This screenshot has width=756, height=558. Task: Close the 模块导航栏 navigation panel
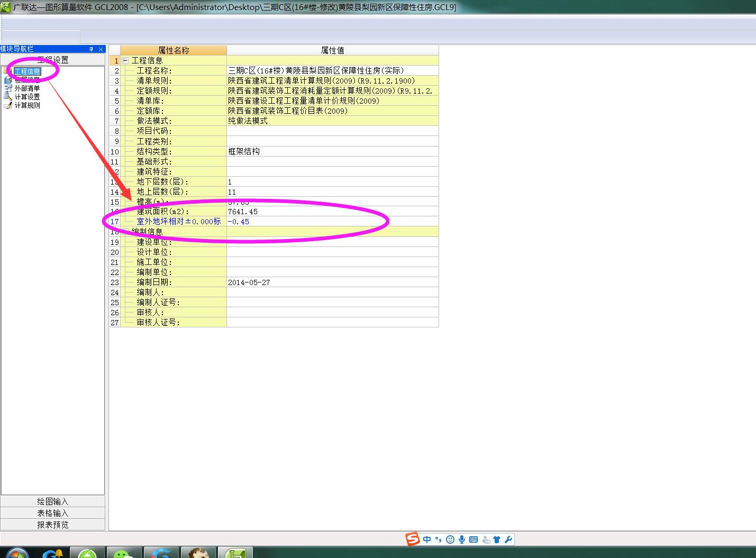click(x=101, y=49)
